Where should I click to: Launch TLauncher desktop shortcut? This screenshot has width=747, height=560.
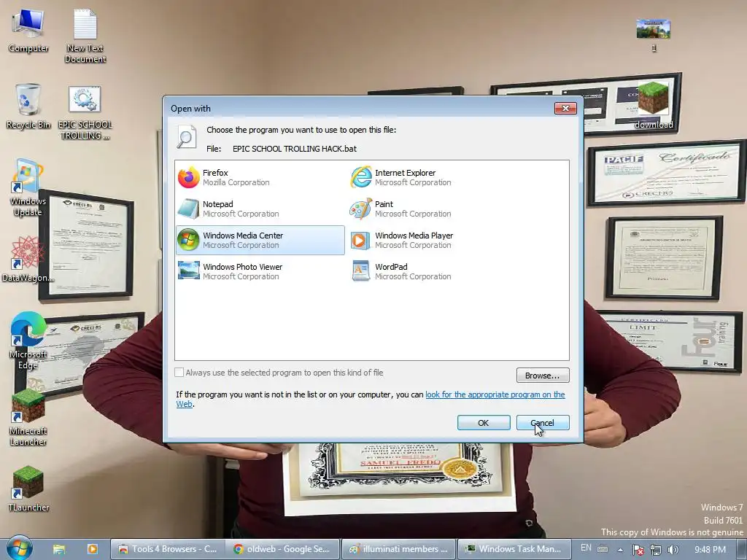coord(28,489)
